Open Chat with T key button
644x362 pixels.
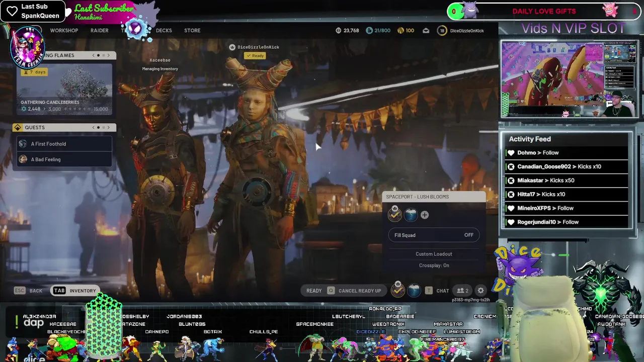(x=437, y=291)
